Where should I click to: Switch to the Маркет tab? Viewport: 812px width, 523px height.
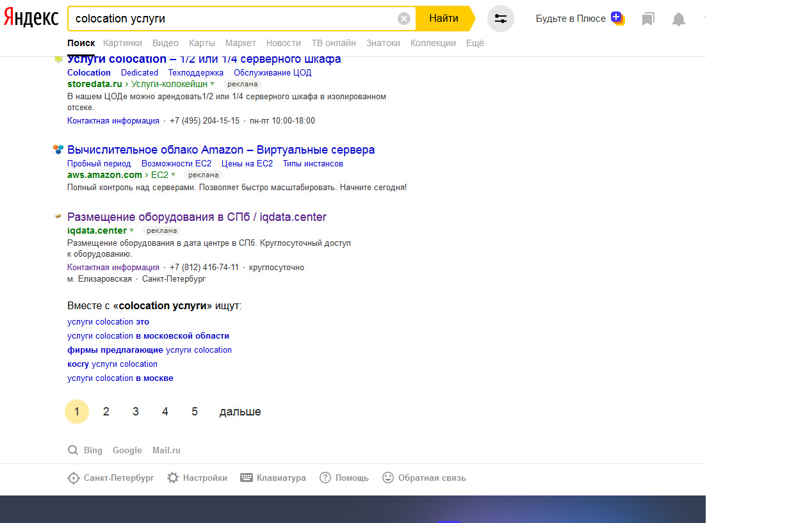[x=241, y=43]
